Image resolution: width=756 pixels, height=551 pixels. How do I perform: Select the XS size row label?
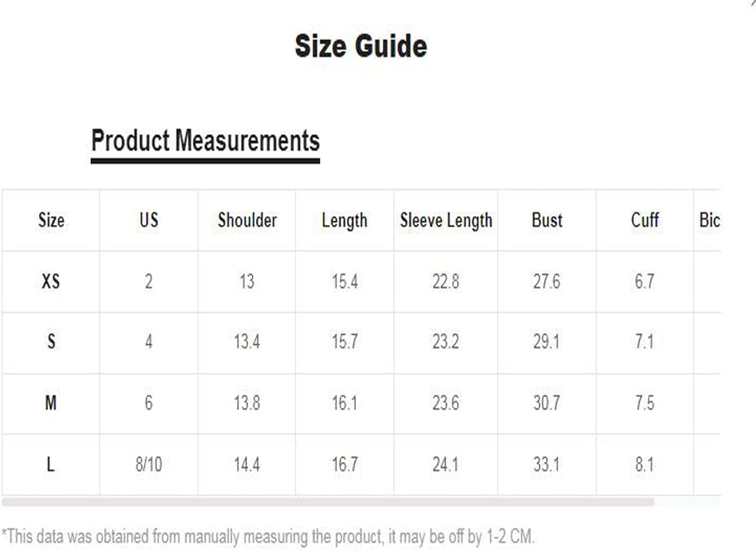pyautogui.click(x=51, y=281)
